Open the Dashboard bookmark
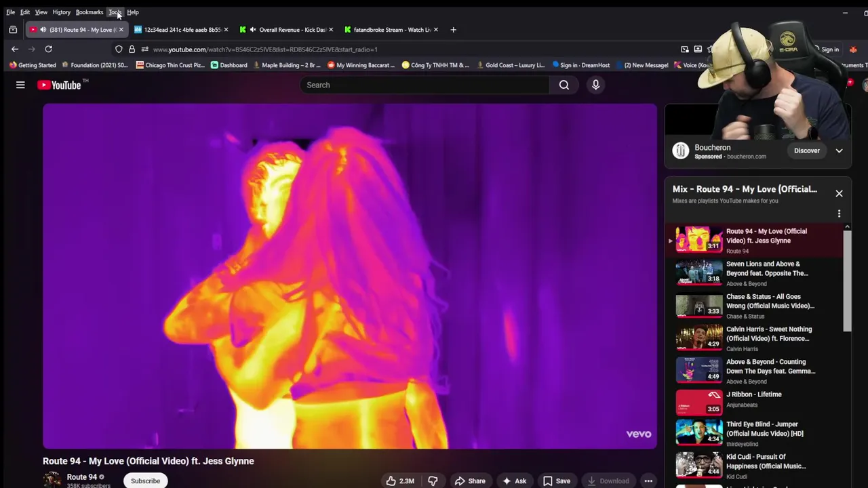 229,65
